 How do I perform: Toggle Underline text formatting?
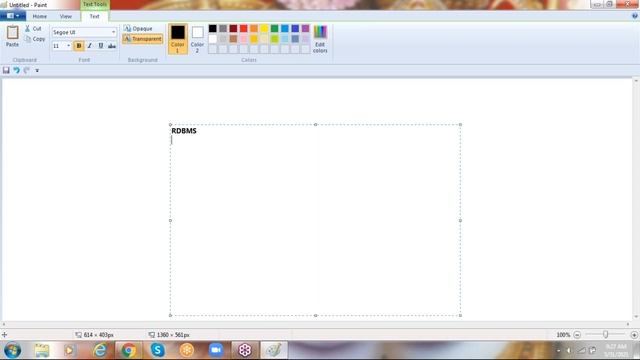click(101, 46)
